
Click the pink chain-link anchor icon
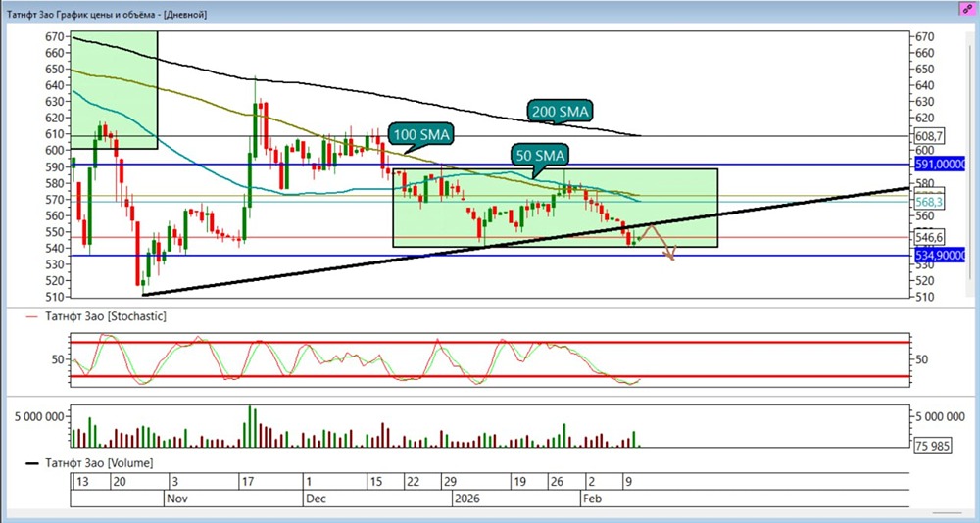coord(967,10)
